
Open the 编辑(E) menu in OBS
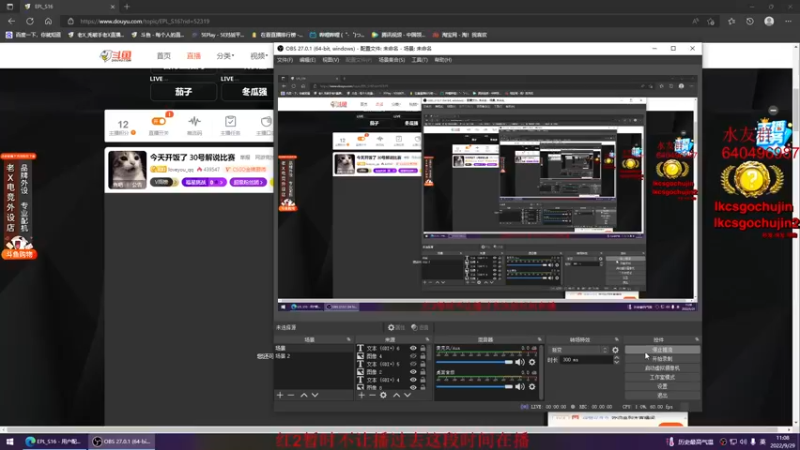coord(307,60)
